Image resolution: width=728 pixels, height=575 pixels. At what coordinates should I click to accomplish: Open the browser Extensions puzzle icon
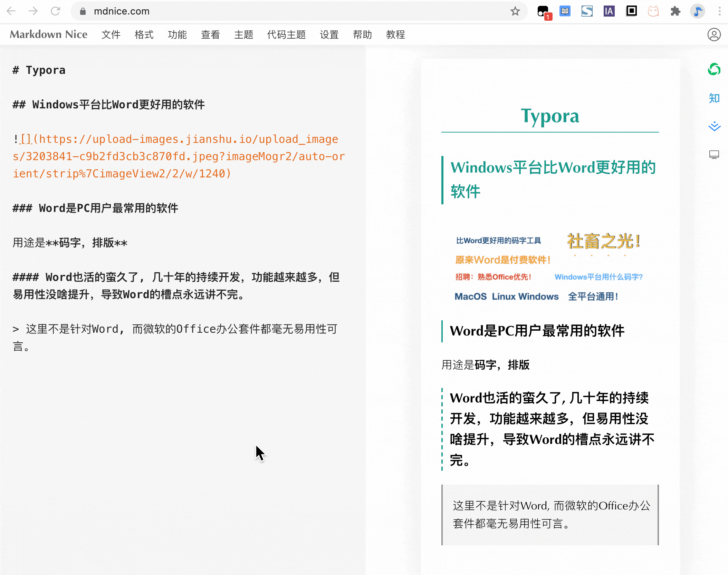pos(675,11)
